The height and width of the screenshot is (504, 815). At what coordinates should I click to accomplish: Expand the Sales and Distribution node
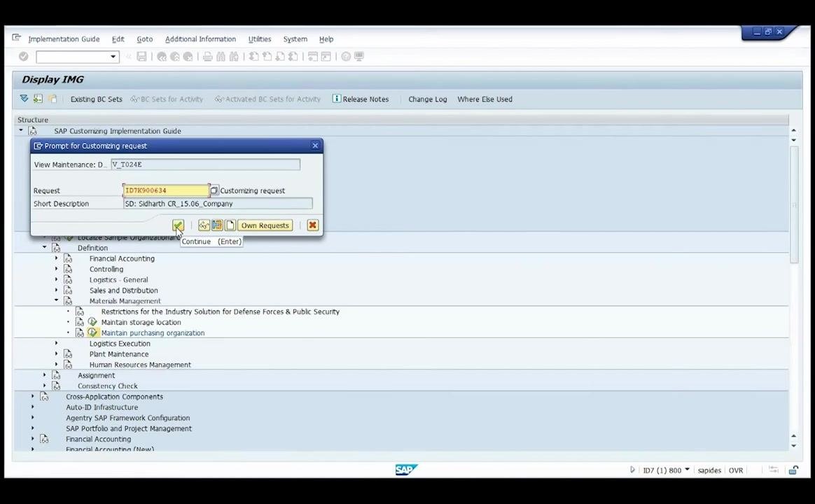click(x=56, y=290)
